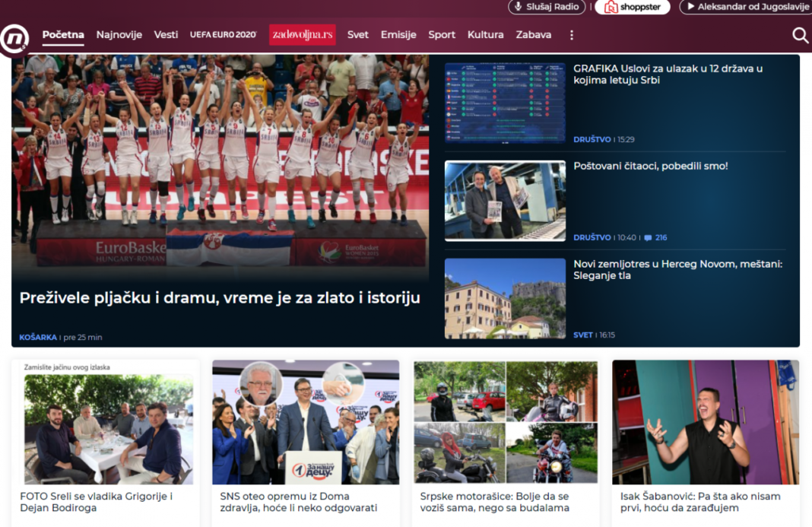Open the KOŠARKA category label
The width and height of the screenshot is (812, 527).
click(x=38, y=337)
